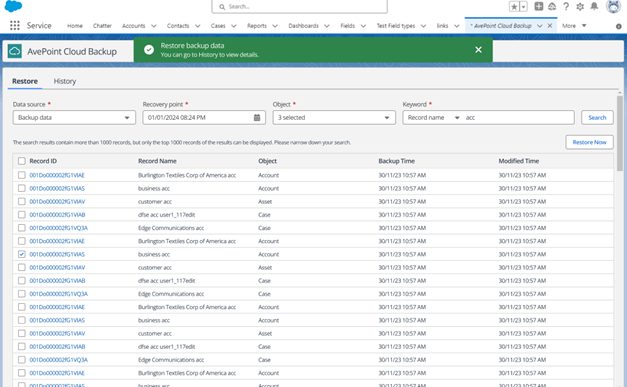The height and width of the screenshot is (387, 627).
Task: Go to the Chatter nav tab
Action: (102, 26)
